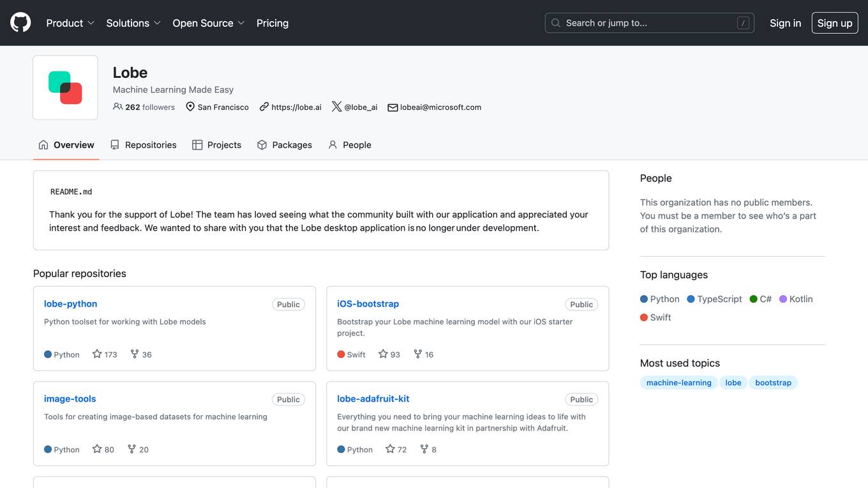
Task: Visit the https://lobe.ai website link
Action: point(296,107)
